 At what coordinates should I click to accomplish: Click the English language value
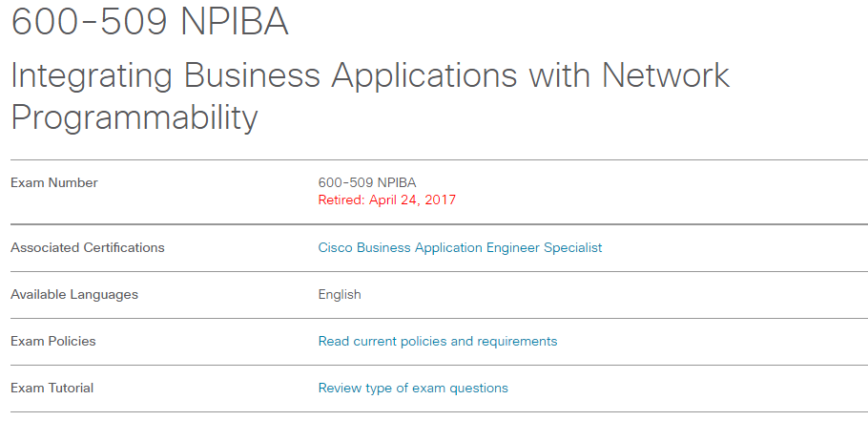340,295
